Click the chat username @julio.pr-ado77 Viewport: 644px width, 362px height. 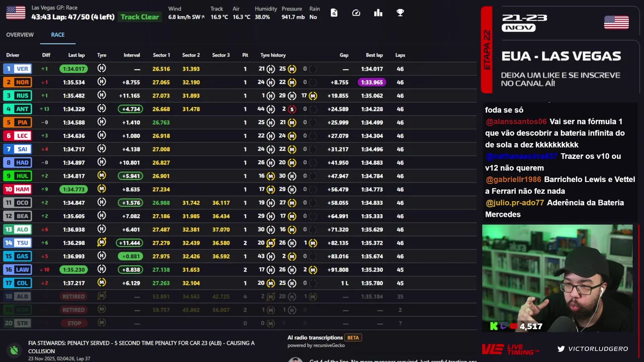pos(515,203)
